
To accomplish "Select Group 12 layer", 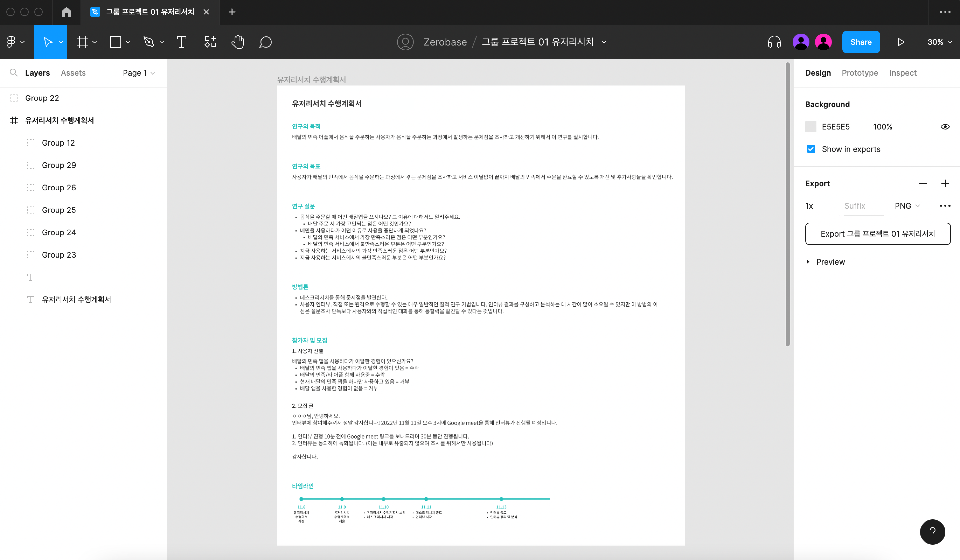I will 83,143.
